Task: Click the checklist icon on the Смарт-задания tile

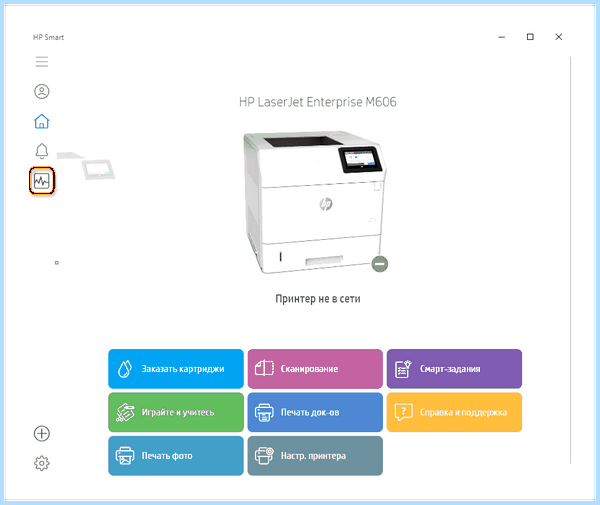Action: [403, 369]
